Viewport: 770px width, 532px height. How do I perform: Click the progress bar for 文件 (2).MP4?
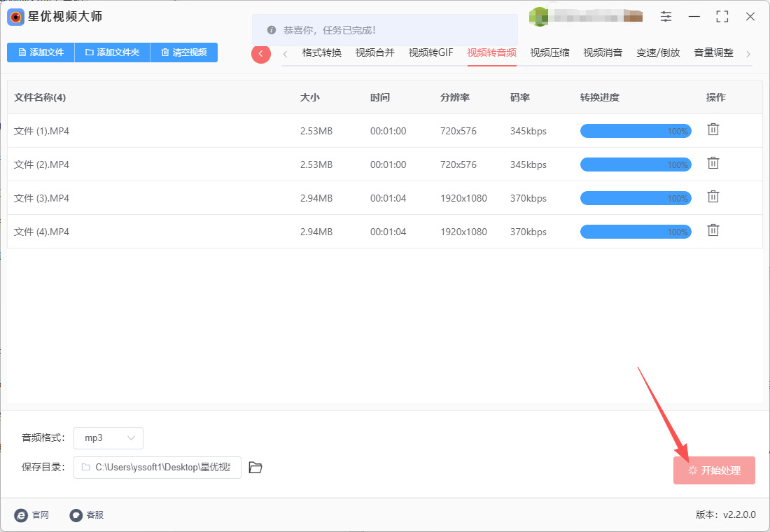click(636, 164)
